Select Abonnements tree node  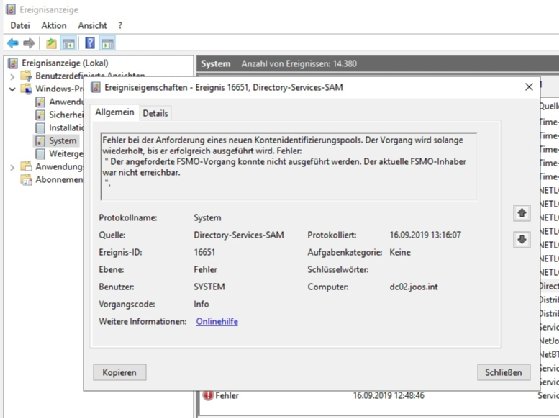point(59,179)
